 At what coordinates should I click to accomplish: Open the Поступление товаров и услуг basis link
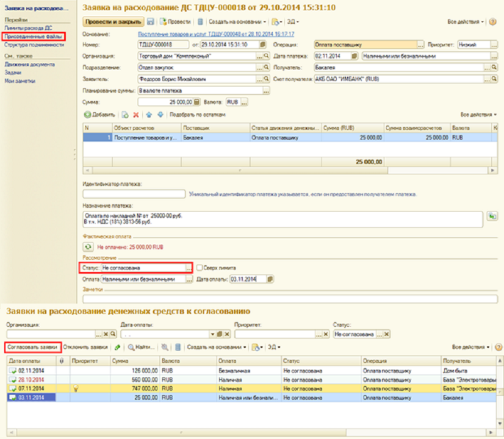point(216,34)
